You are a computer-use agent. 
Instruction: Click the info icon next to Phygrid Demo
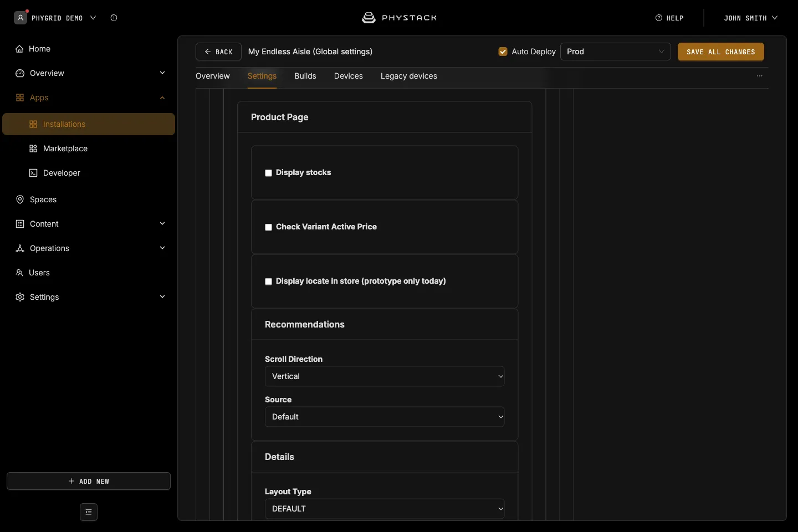tap(114, 18)
